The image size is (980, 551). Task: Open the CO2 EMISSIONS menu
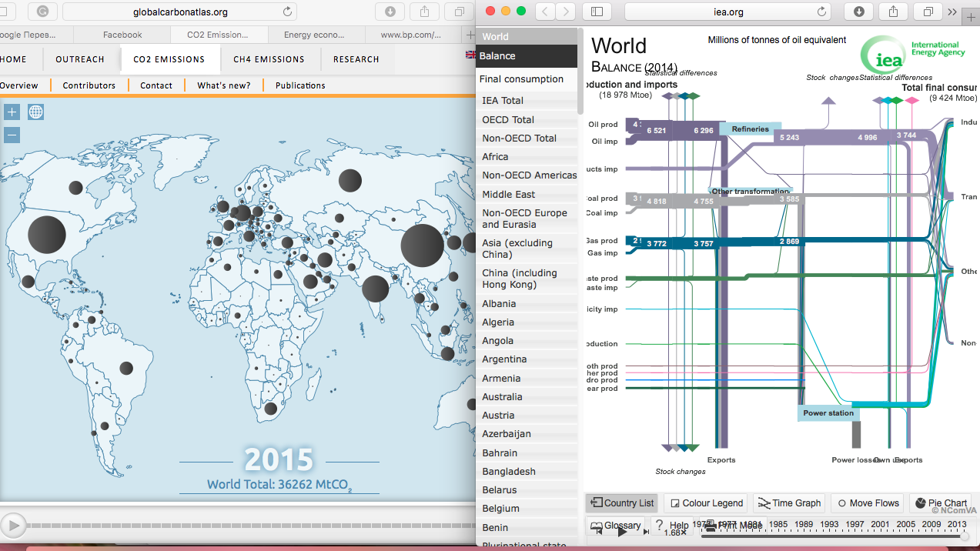coord(169,59)
